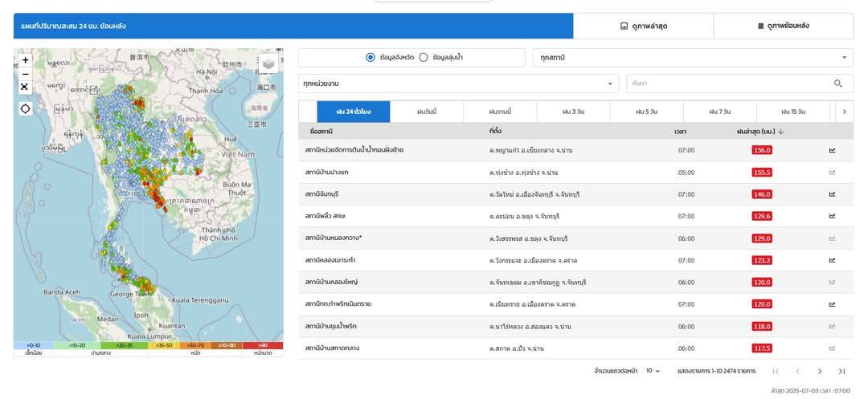
Task: Open the ทุกสถานี station dropdown
Action: pyautogui.click(x=692, y=58)
